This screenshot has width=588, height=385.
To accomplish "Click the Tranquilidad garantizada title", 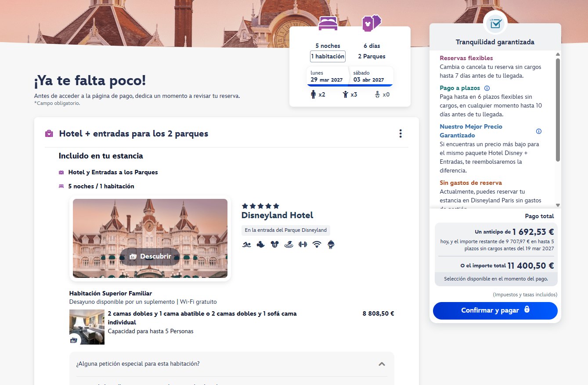I will click(495, 42).
